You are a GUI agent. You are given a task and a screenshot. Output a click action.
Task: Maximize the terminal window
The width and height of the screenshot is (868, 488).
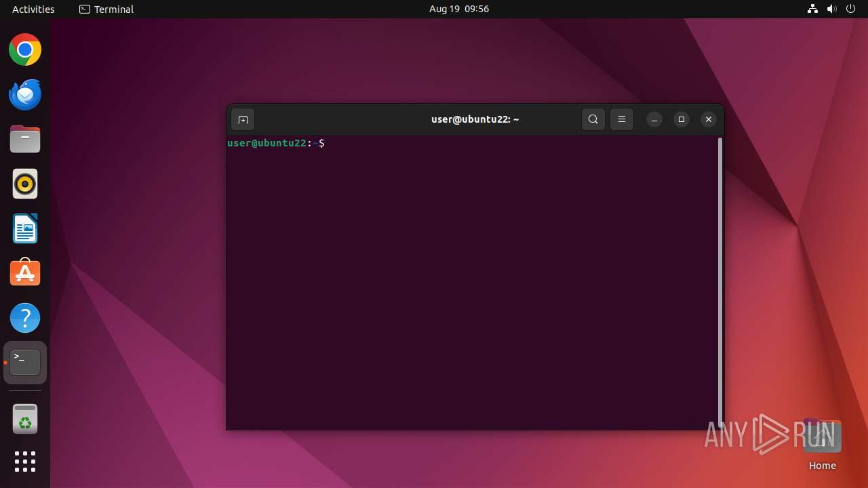pos(682,119)
